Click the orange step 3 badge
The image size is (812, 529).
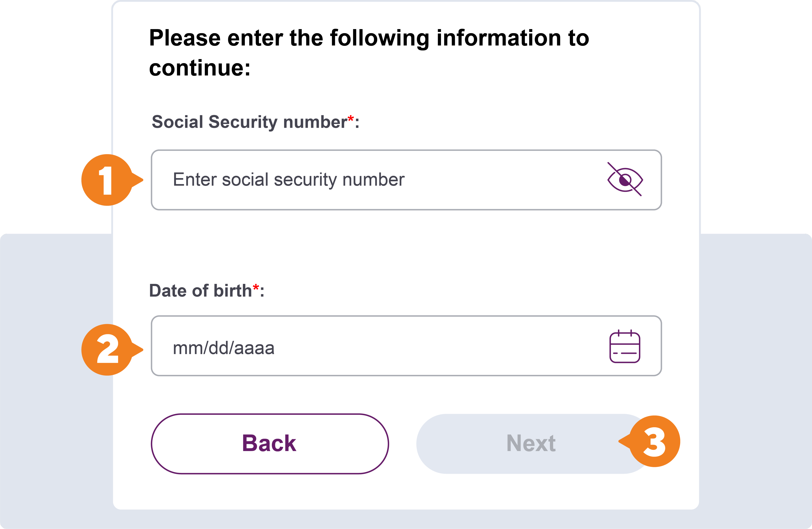coord(654,441)
